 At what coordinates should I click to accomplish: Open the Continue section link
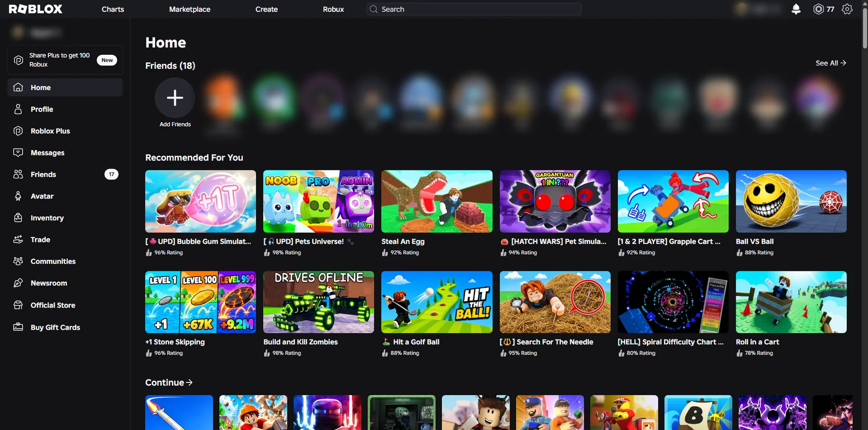tap(169, 383)
